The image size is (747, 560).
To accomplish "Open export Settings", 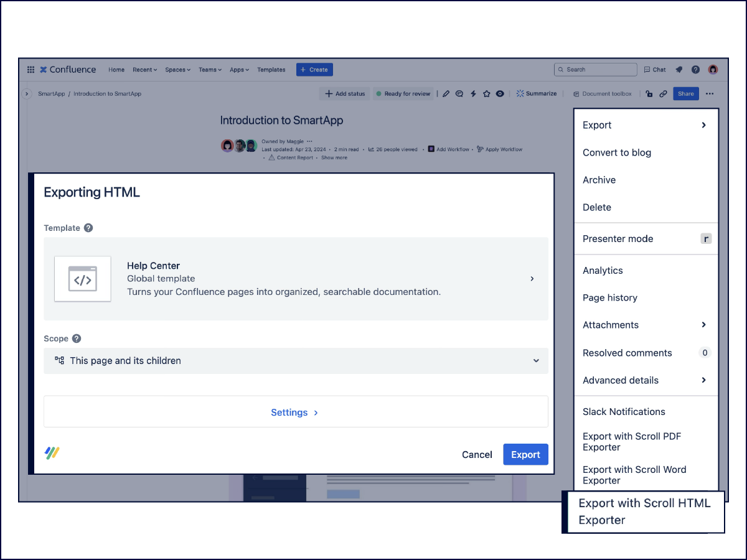I will (296, 412).
